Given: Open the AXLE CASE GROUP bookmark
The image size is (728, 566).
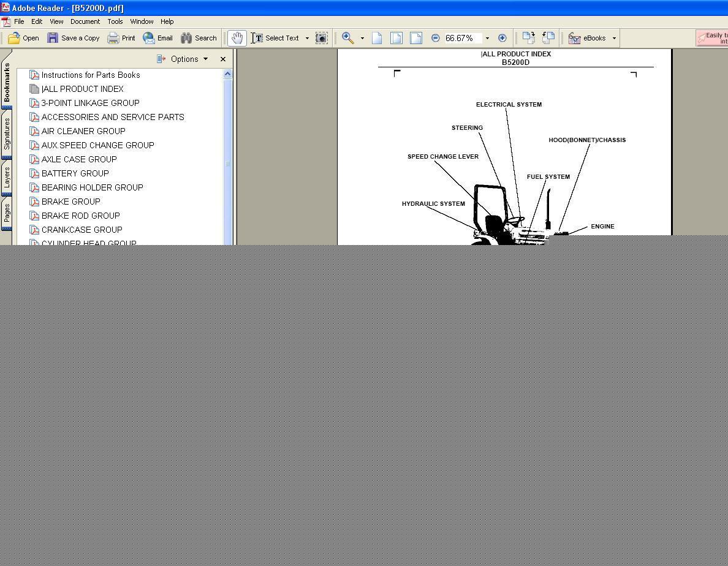Looking at the screenshot, I should click(79, 160).
